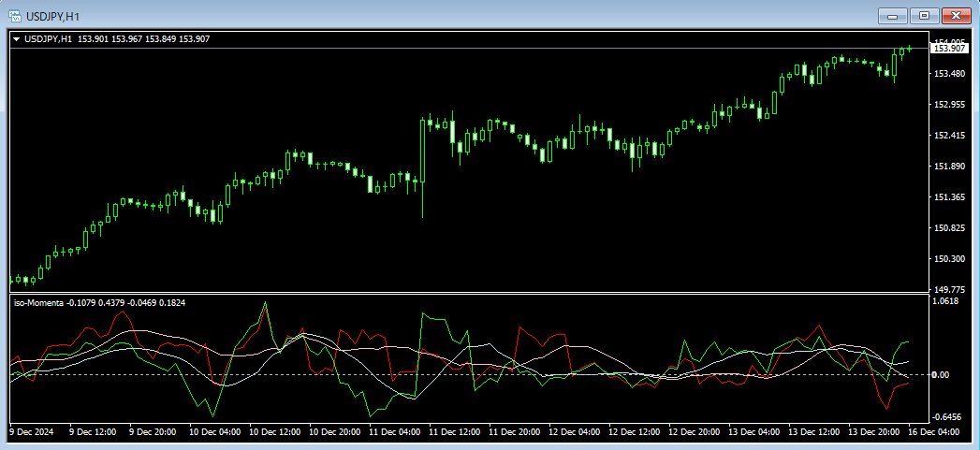Click the 0.00 level on indicator scale
980x450 pixels.
point(941,375)
